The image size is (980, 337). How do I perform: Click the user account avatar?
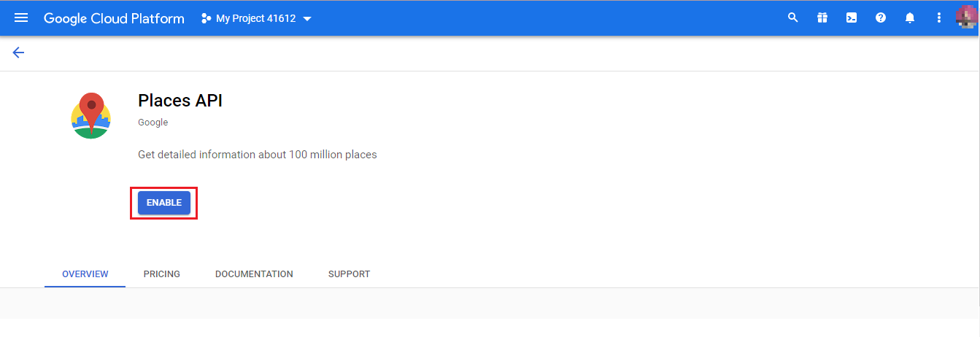(x=966, y=18)
